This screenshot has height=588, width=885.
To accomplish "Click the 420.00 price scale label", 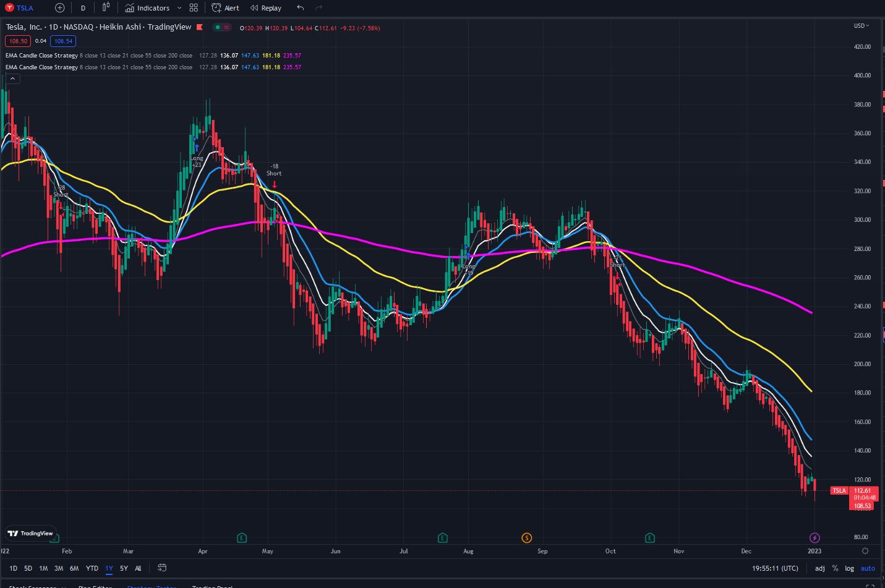I will (862, 47).
